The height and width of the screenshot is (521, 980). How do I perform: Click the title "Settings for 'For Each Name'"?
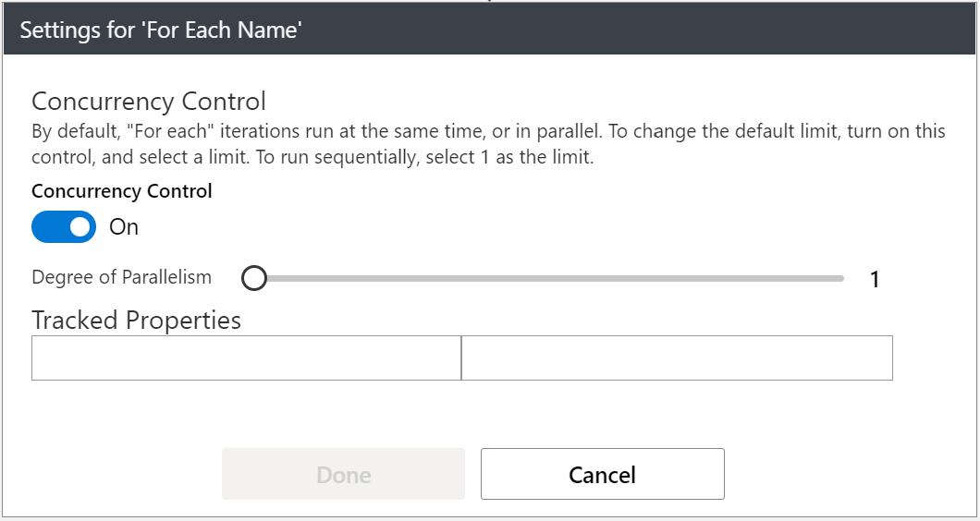point(161,30)
